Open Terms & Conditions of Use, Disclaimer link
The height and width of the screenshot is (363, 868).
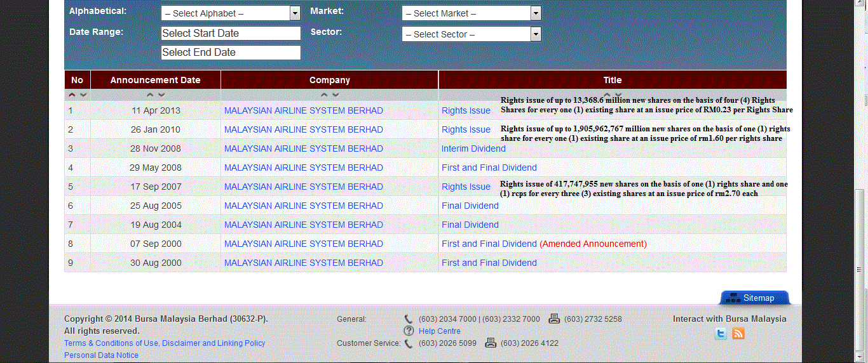click(x=165, y=343)
